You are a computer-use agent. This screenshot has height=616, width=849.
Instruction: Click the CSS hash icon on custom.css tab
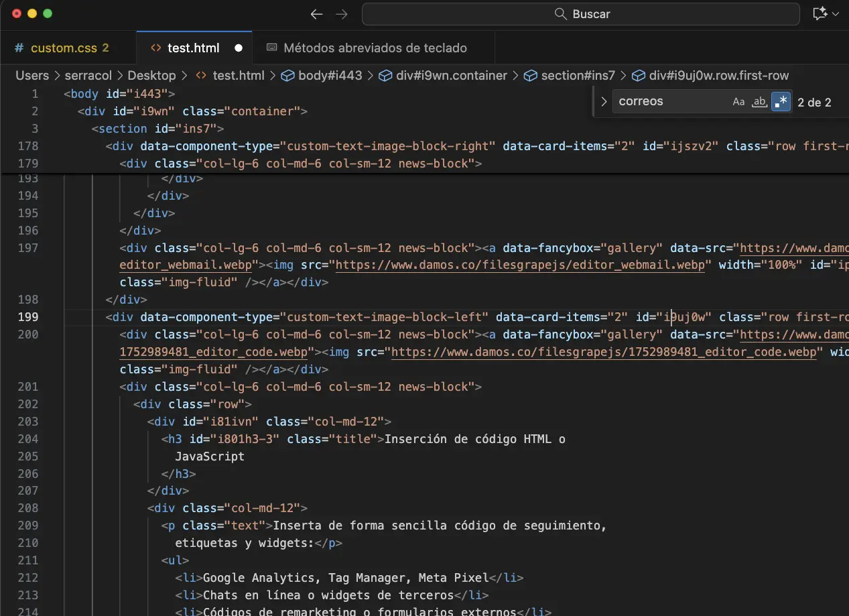19,48
